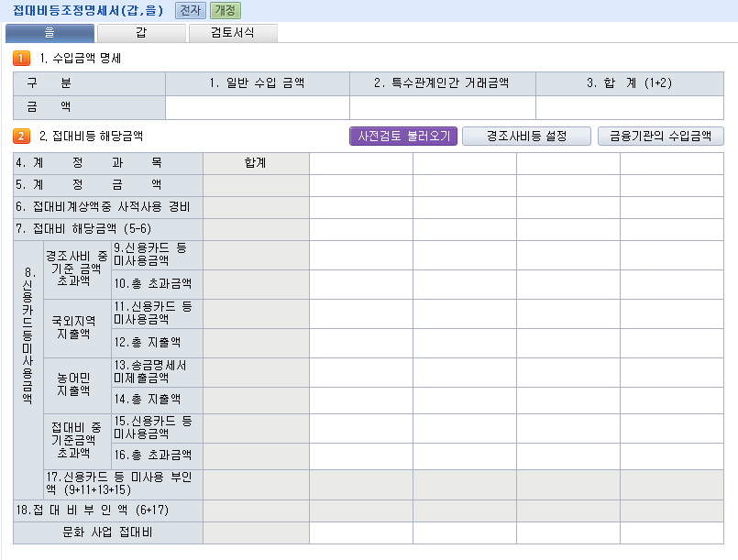Screen dimensions: 738x560
Task: Click the orange section 1 number icon
Action: click(x=21, y=59)
